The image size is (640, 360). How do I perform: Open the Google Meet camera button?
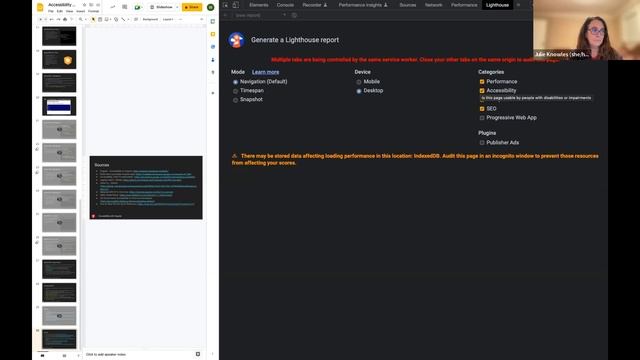[x=137, y=7]
